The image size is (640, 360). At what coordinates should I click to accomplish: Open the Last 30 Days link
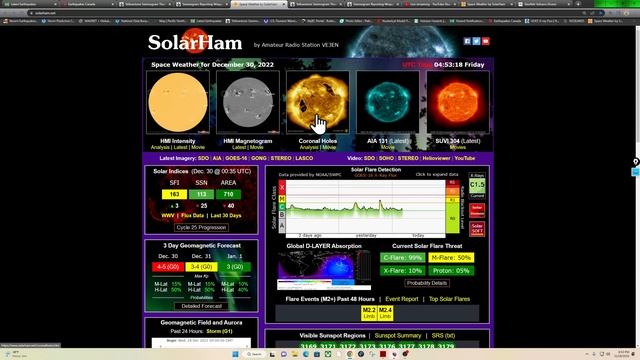[x=226, y=216]
